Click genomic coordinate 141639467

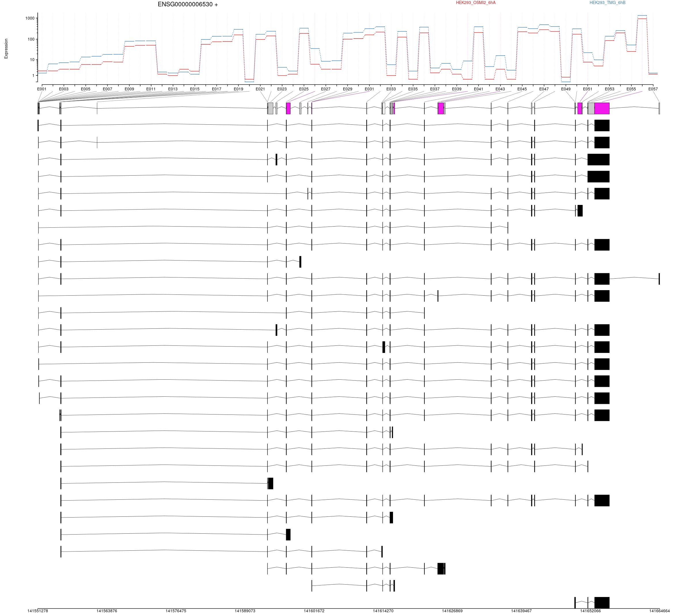pyautogui.click(x=521, y=611)
